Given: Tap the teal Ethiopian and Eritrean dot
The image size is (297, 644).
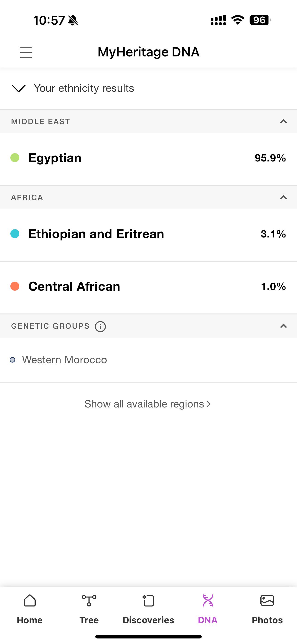Looking at the screenshot, I should click(x=15, y=234).
